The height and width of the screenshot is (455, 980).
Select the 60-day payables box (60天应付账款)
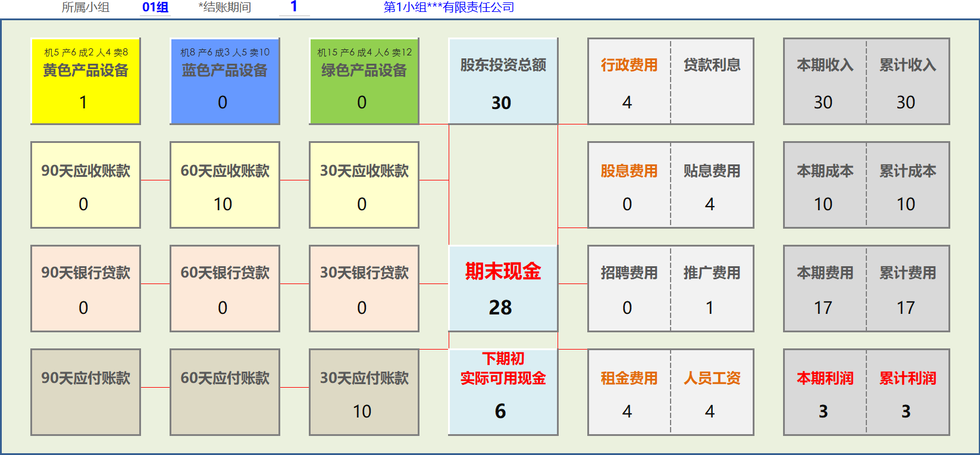224,392
